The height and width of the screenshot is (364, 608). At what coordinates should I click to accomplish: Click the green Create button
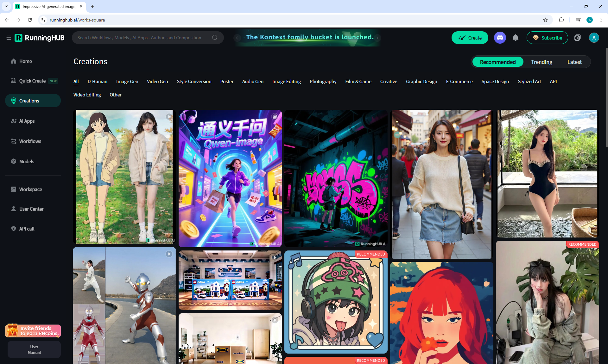point(470,38)
